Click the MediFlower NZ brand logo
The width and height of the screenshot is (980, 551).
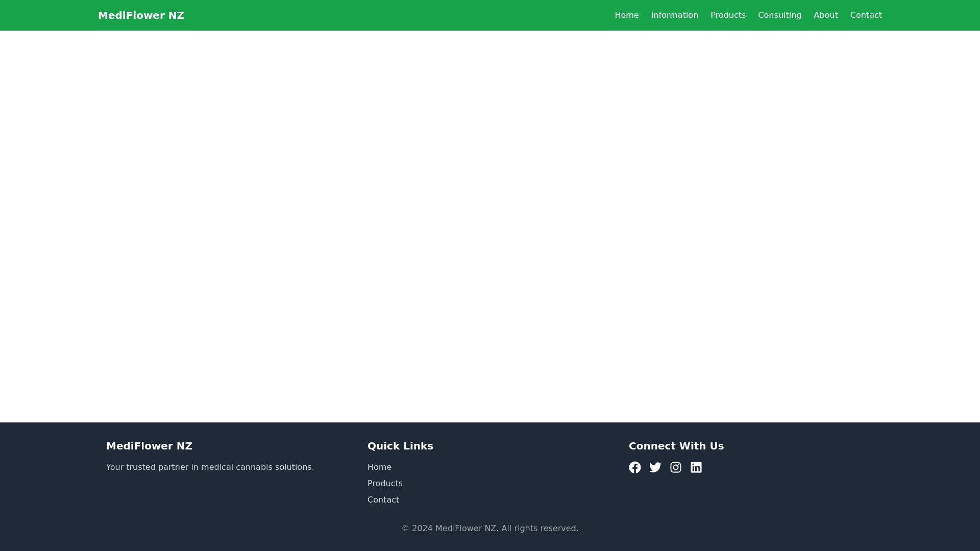pos(141,15)
